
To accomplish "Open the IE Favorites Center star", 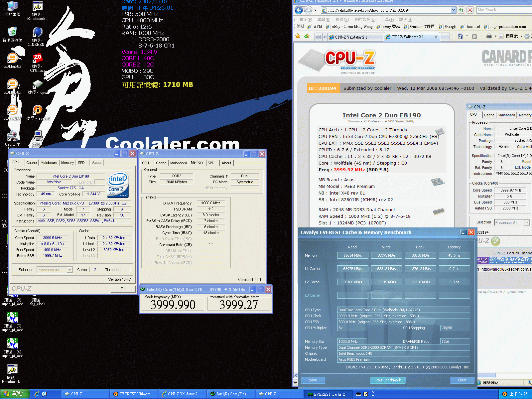I will [298, 36].
